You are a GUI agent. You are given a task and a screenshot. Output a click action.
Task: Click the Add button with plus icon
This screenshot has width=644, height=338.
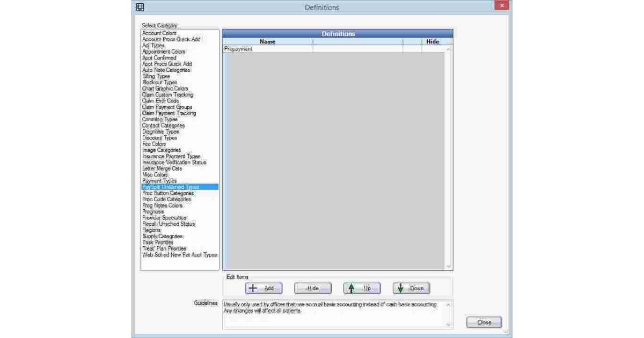[x=263, y=288]
